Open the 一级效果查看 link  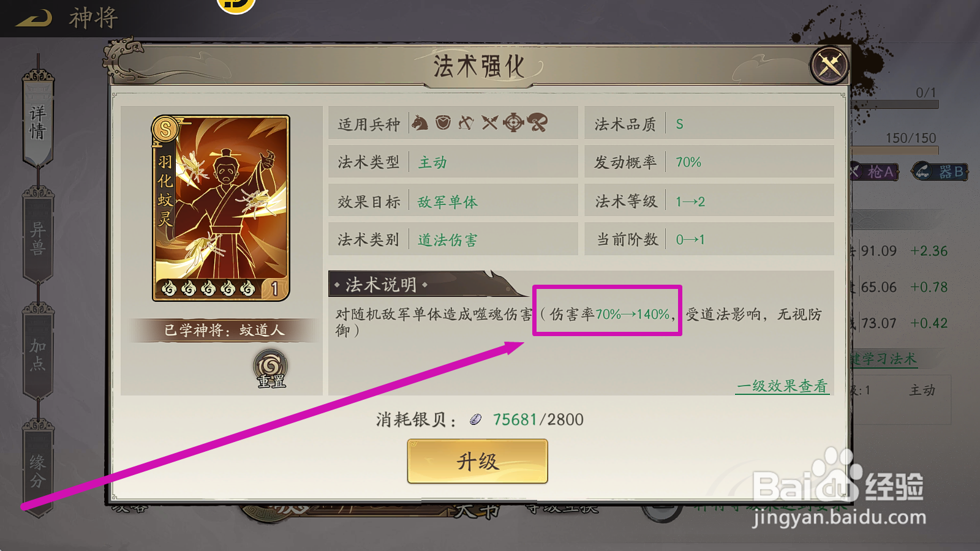(782, 386)
